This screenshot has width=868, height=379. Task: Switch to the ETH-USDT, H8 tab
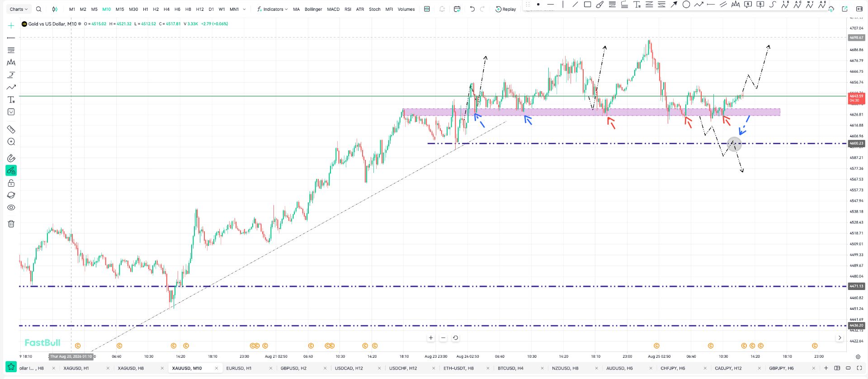pos(458,368)
